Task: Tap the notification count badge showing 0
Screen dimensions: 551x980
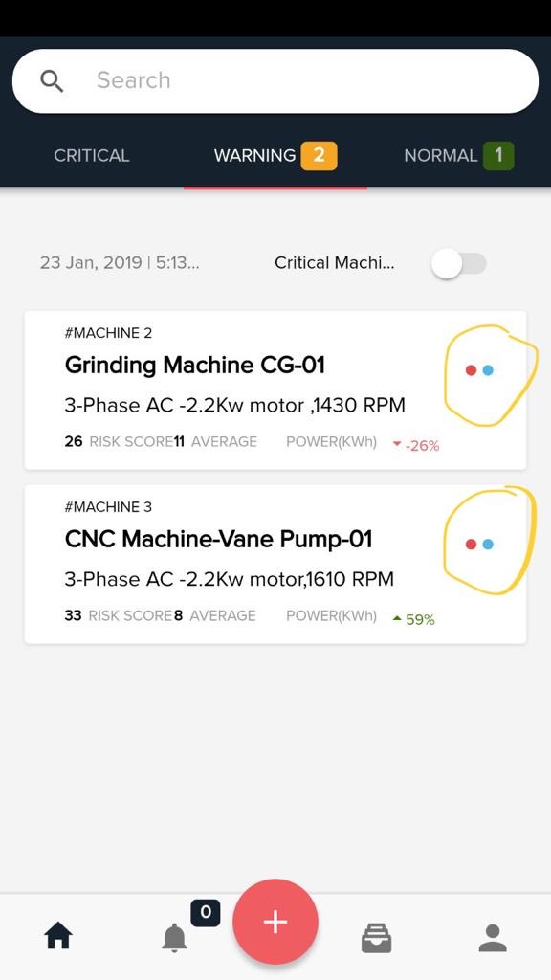Action: (204, 913)
